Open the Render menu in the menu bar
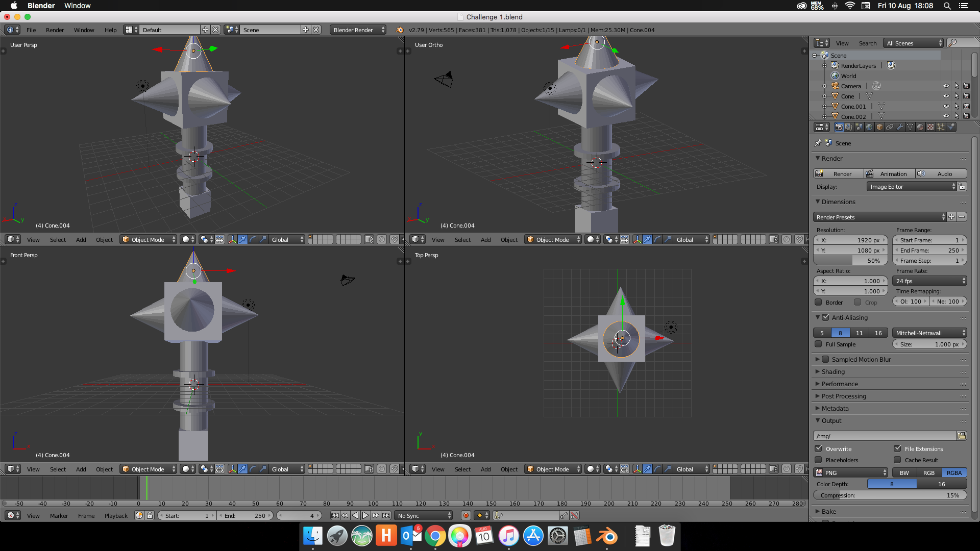 point(55,30)
